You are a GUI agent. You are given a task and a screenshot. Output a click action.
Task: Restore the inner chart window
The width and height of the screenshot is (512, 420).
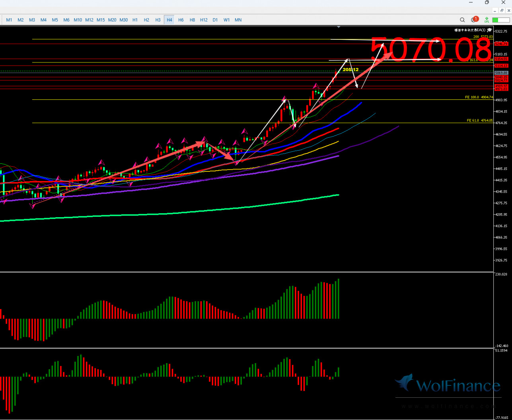[x=502, y=11]
